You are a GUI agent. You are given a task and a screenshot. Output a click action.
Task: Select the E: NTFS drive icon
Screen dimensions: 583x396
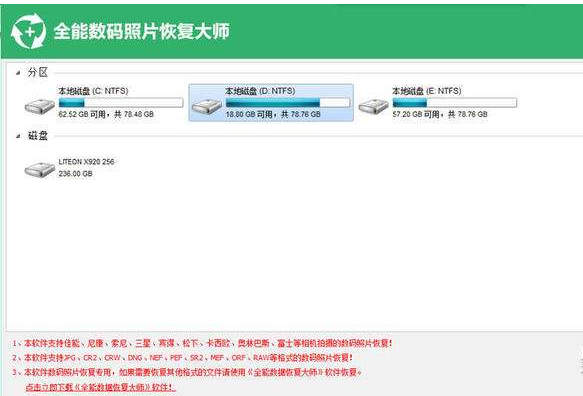373,107
